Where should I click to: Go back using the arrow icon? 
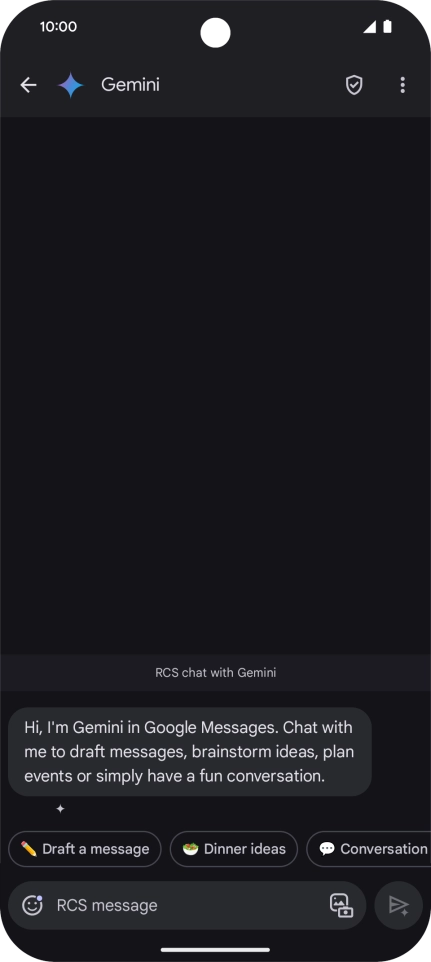click(x=28, y=85)
